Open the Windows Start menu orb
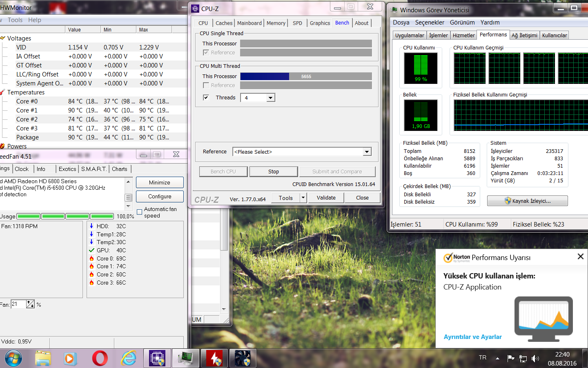 13,359
